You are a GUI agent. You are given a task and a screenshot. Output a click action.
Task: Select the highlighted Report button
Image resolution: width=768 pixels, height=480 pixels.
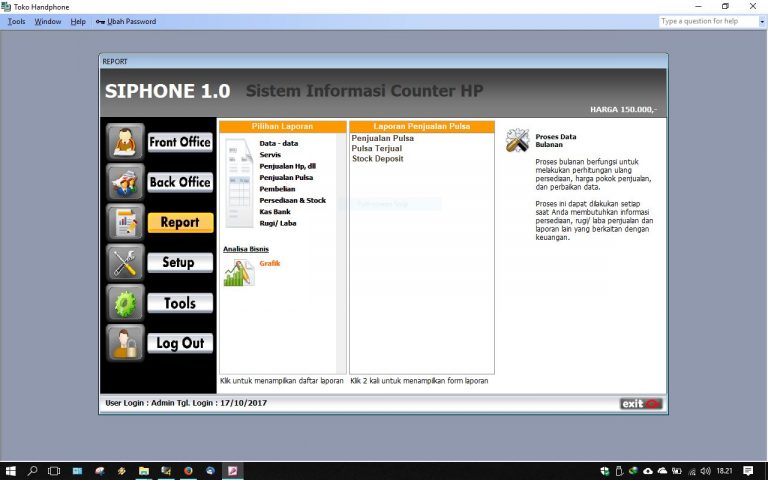(x=180, y=222)
